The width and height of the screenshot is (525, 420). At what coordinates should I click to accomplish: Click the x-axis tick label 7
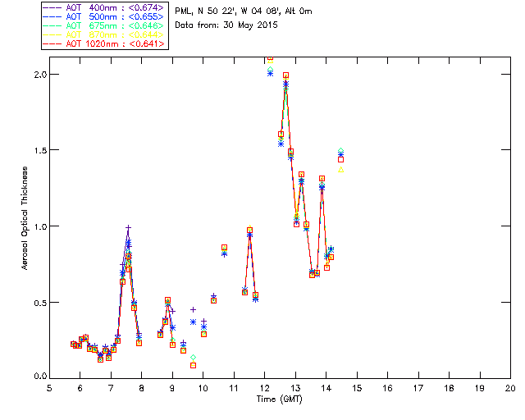click(x=111, y=388)
